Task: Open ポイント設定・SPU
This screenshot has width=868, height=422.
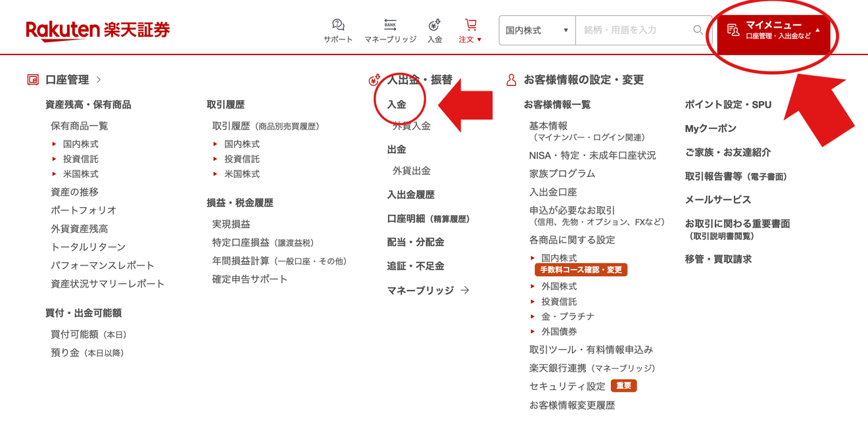Action: [729, 105]
